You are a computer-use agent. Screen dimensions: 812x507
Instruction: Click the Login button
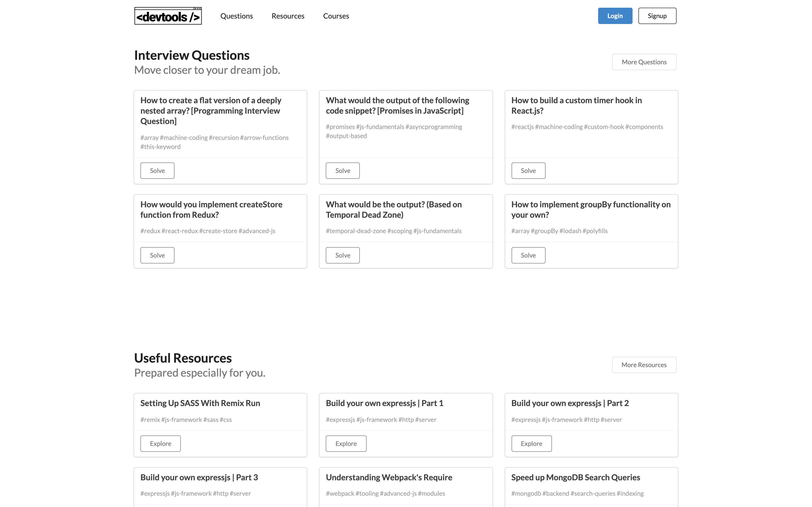pos(615,16)
